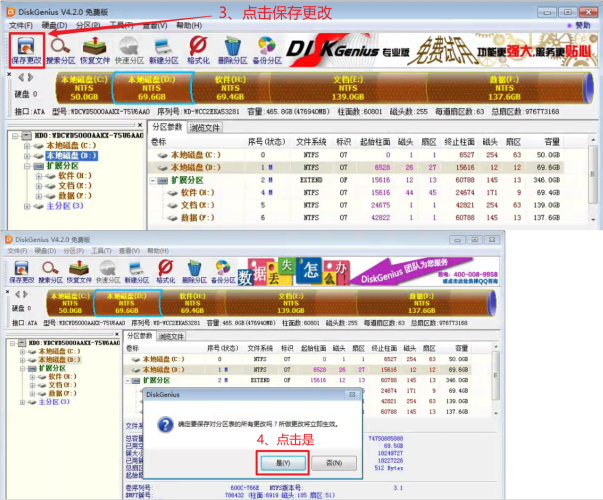603x500 pixels.
Task: Expand 本地磁盘(D:) node in top window tree
Action: [x=27, y=156]
